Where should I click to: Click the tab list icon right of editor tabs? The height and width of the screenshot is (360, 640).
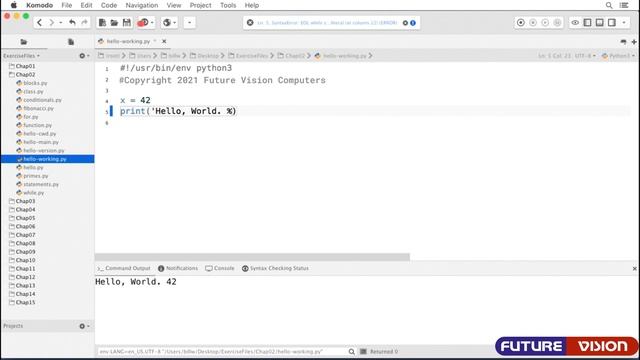click(x=623, y=42)
